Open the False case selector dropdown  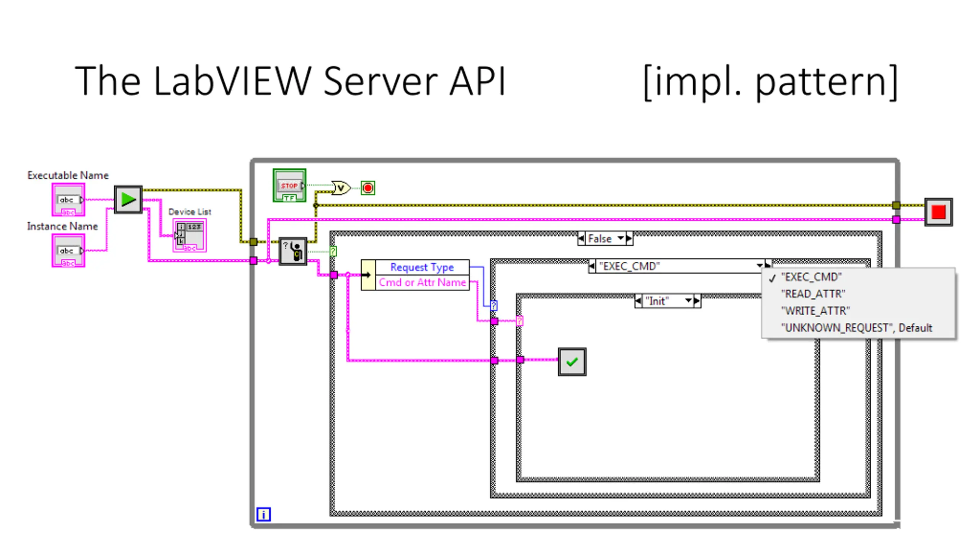point(621,238)
